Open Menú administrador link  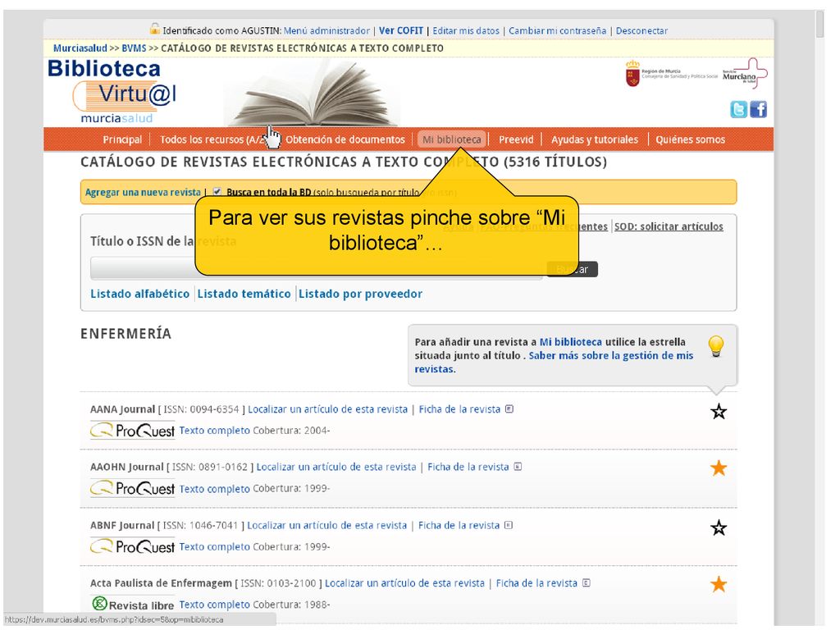[326, 30]
